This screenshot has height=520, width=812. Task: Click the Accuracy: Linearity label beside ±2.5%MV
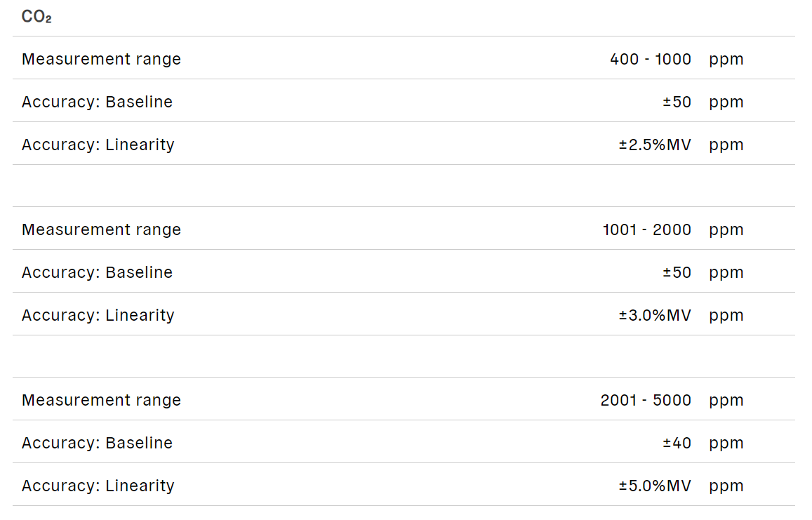98,145
